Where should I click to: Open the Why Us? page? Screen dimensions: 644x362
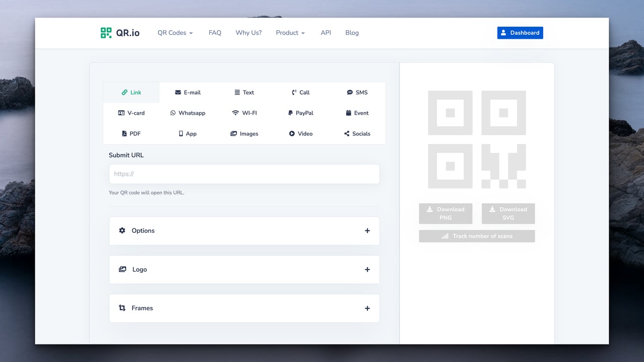click(249, 33)
